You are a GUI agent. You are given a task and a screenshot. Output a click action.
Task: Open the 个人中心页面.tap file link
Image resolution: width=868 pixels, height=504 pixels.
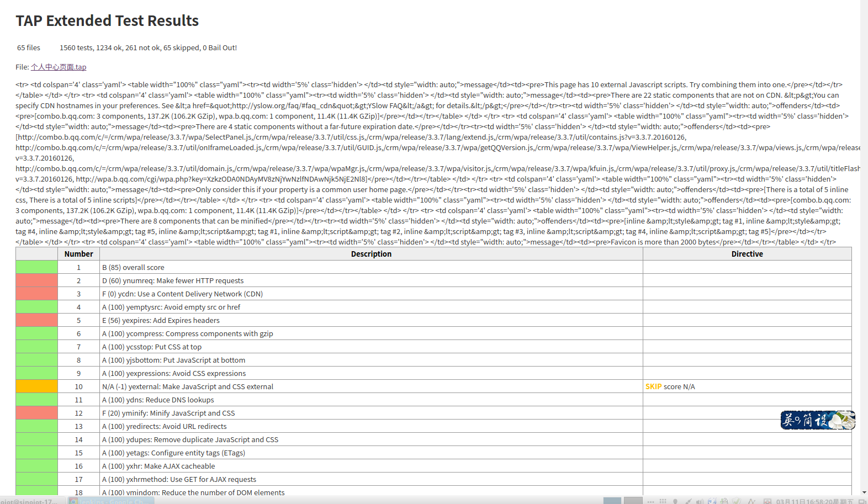pos(59,67)
